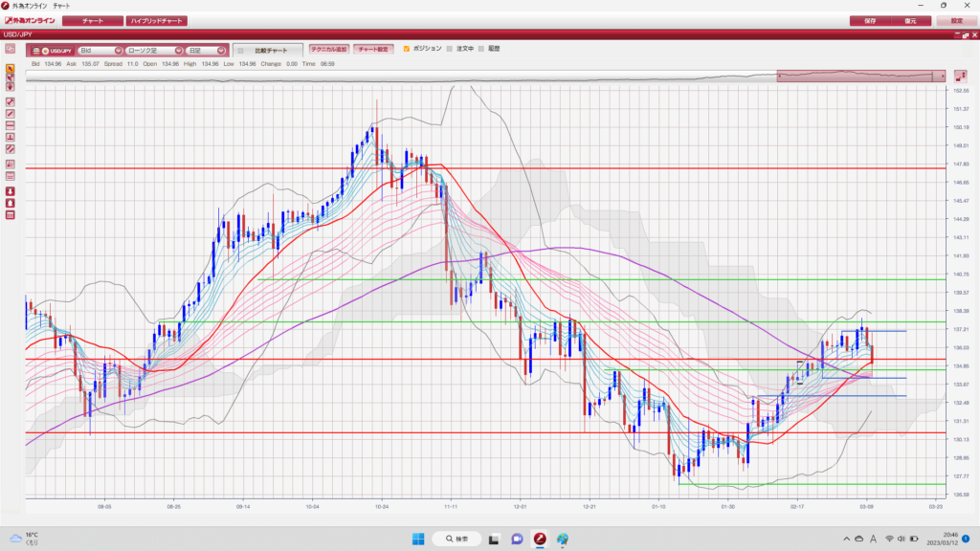Select the trend line with endpoints drawing tool

pyautogui.click(x=10, y=101)
